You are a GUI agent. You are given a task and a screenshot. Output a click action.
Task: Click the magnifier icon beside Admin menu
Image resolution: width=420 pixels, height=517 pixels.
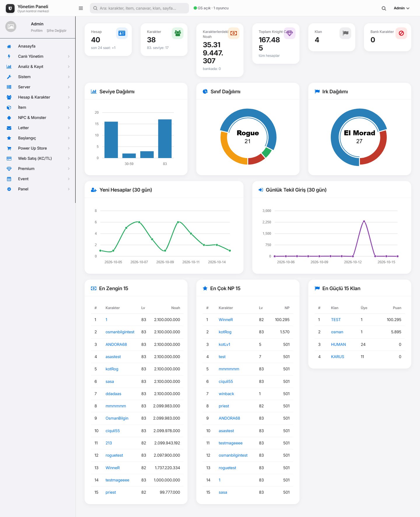pyautogui.click(x=384, y=8)
